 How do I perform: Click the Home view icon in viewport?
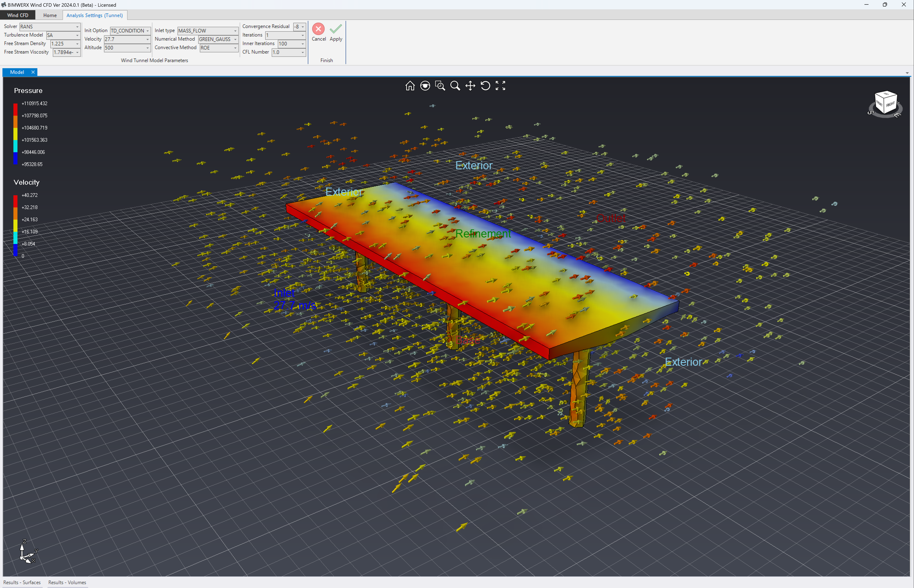coord(410,85)
